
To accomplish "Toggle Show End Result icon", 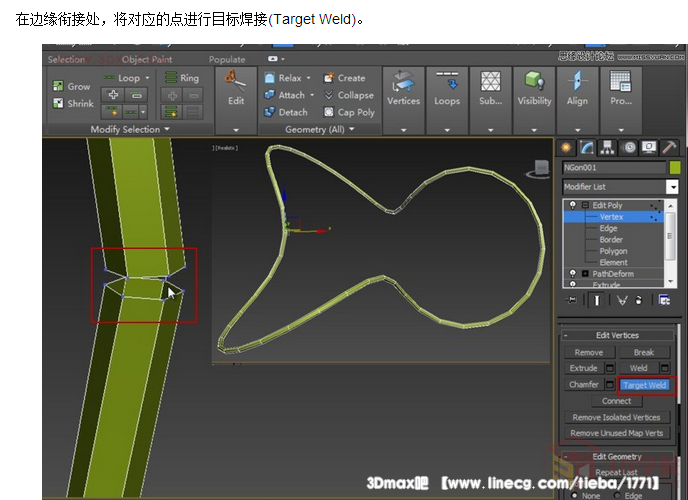I will click(x=597, y=300).
